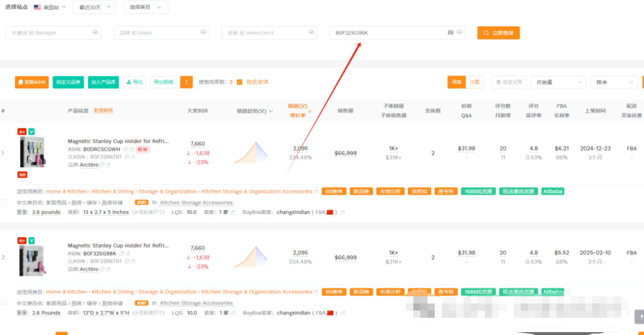Open 数据解释 link in table header

pyautogui.click(x=103, y=110)
